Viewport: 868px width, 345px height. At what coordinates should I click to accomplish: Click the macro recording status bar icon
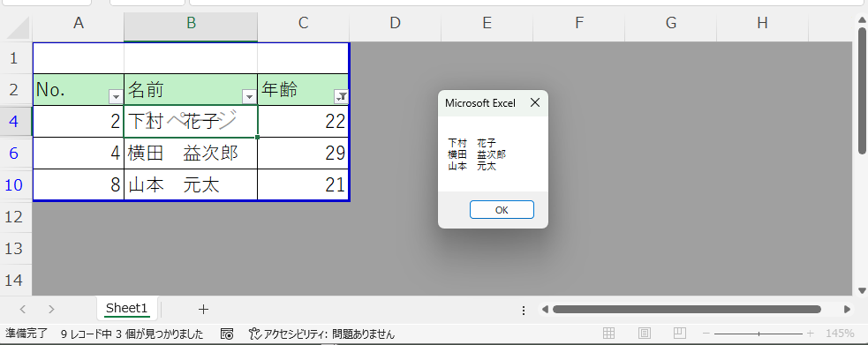point(227,334)
